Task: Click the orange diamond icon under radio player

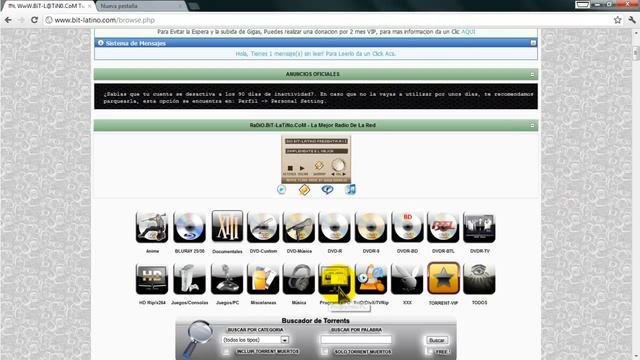Action: tap(304, 190)
